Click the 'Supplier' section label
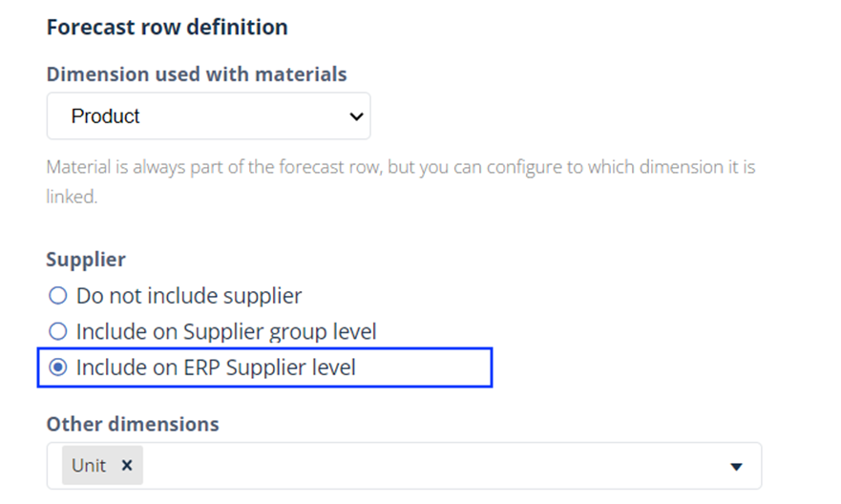This screenshot has width=841, height=504. coord(86,260)
